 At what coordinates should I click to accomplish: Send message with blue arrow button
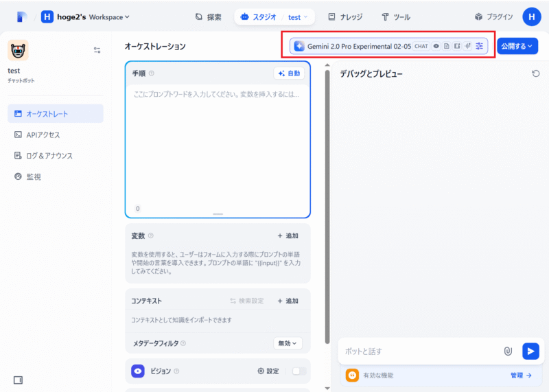point(530,351)
